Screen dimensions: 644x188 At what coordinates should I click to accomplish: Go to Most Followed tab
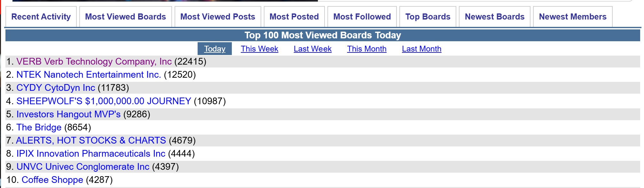pyautogui.click(x=362, y=17)
